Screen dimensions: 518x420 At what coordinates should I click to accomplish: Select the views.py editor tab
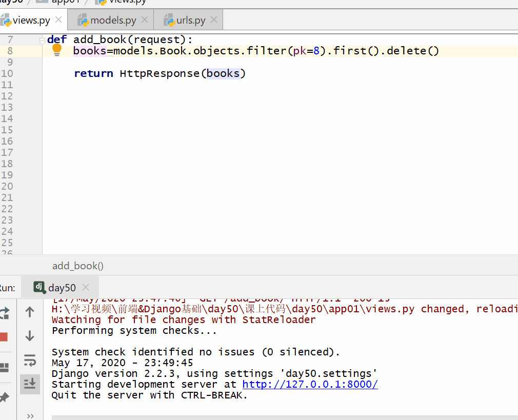31,21
